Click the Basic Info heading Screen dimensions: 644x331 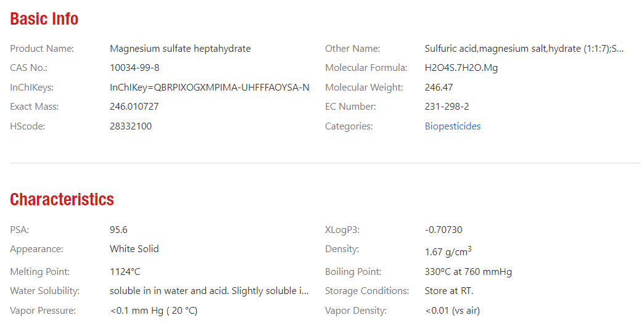point(44,19)
